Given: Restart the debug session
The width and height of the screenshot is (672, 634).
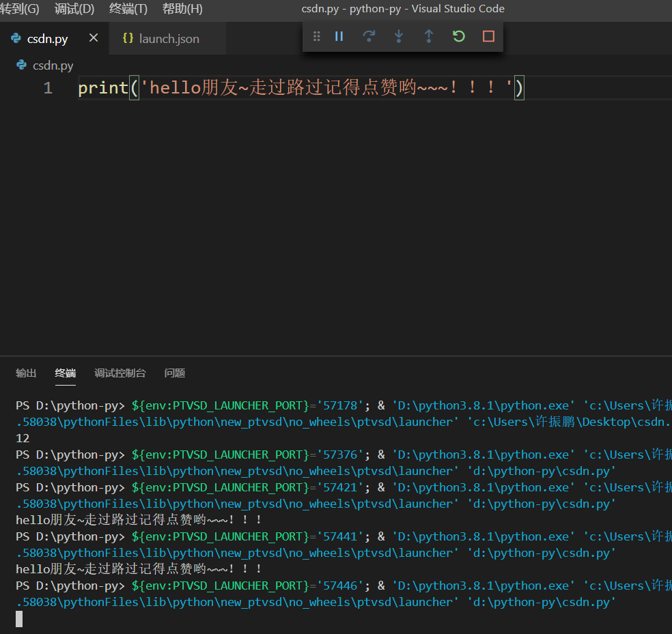Looking at the screenshot, I should [x=458, y=36].
